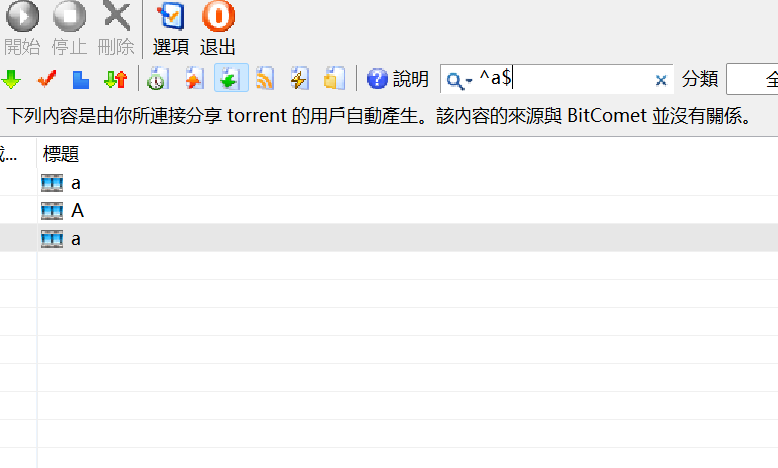This screenshot has width=778, height=468.
Task: Click the 刪除 (Delete) X icon
Action: pos(117,16)
